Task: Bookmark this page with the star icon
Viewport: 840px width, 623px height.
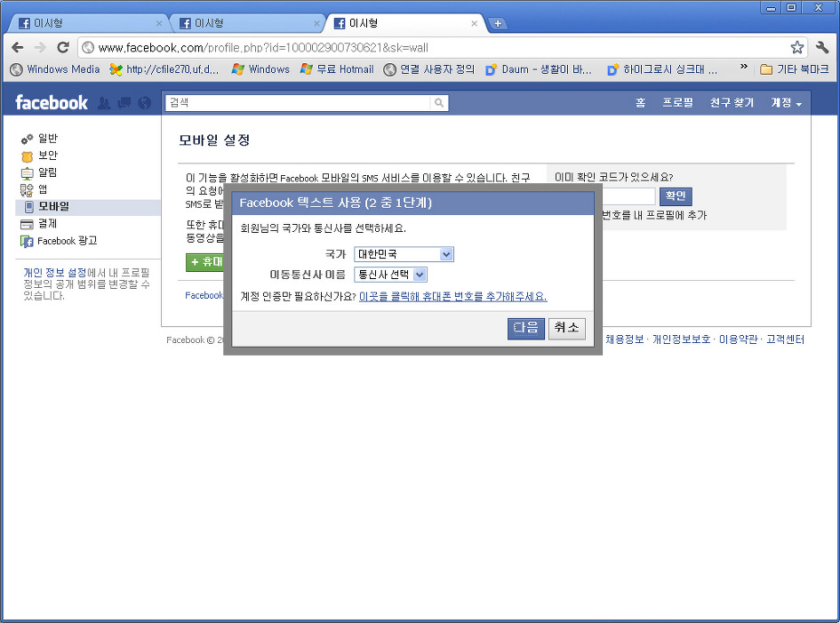Action: [796, 48]
